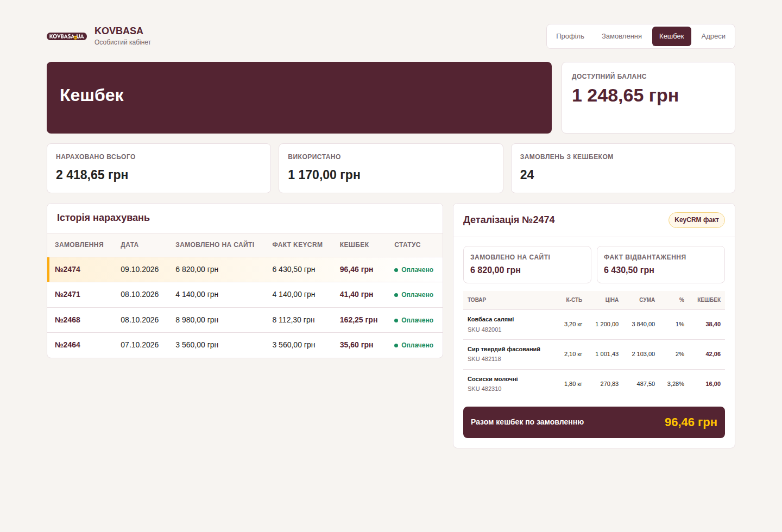Click SKU 482310 code

pyautogui.click(x=484, y=389)
